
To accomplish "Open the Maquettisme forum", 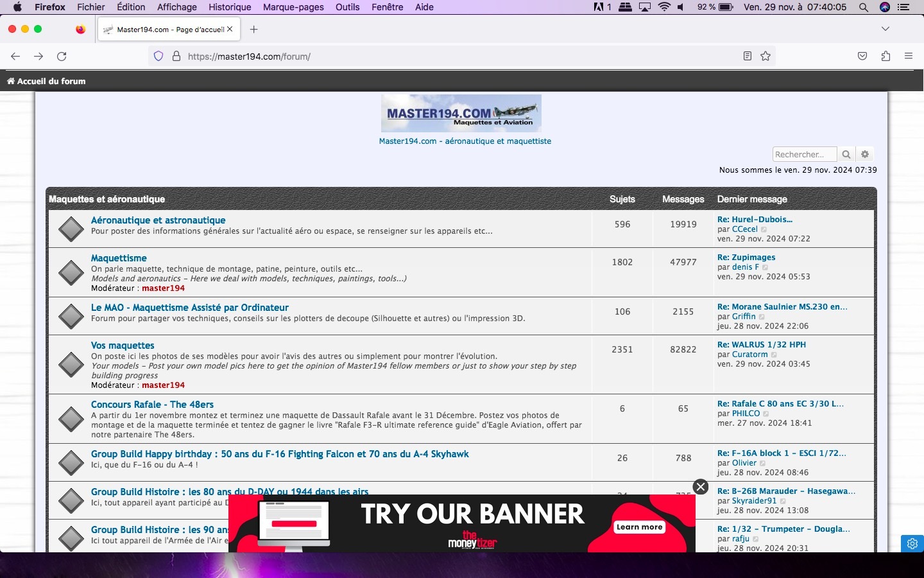I will pyautogui.click(x=119, y=258).
